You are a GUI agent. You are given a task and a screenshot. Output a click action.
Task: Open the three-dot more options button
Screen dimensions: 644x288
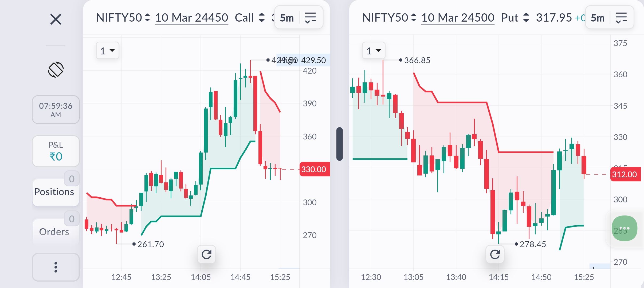(x=56, y=267)
